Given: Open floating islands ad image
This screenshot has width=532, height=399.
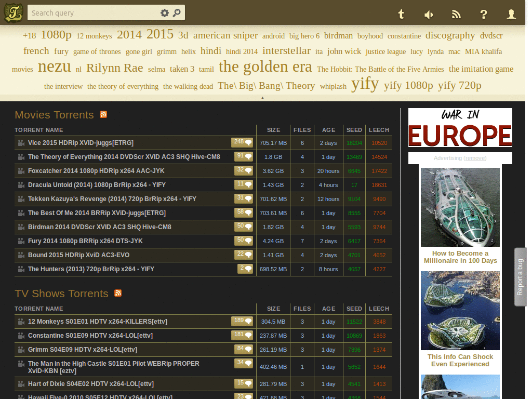Looking at the screenshot, I should [x=460, y=311].
